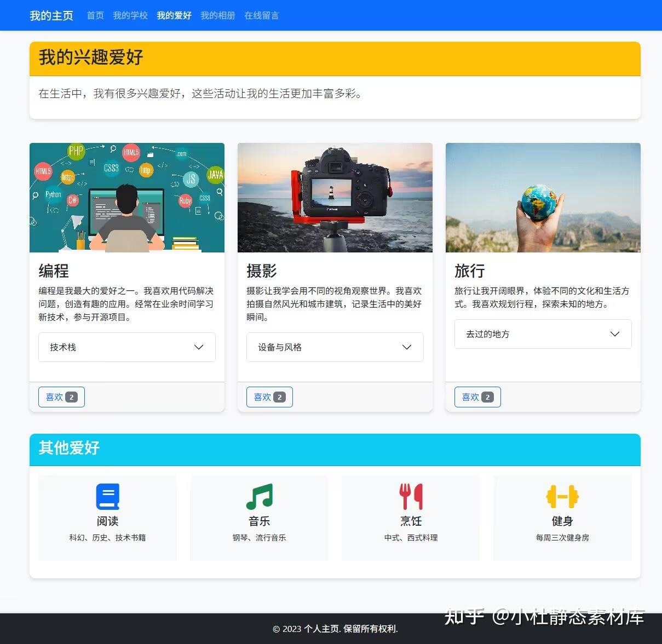Open the 我的相册 navigation item

pos(217,15)
